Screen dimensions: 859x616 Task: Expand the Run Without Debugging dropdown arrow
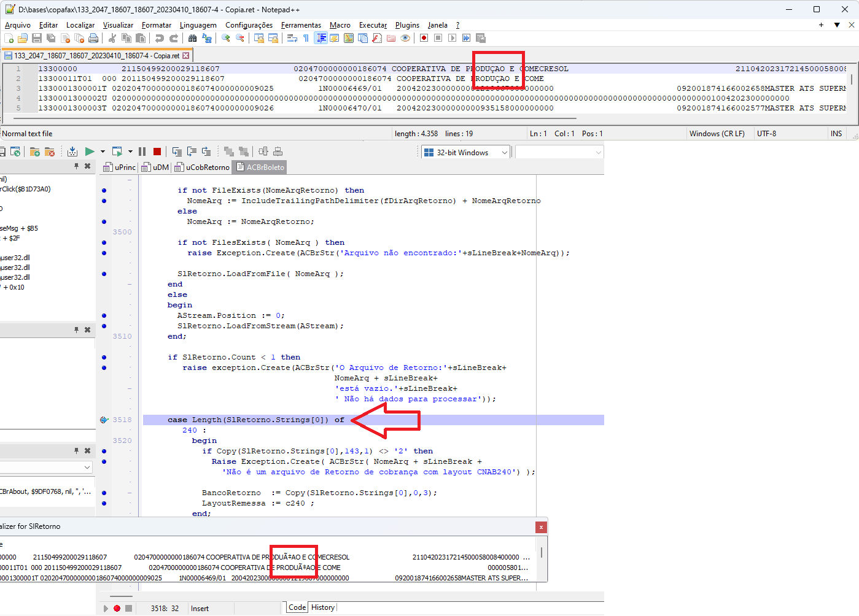[130, 152]
